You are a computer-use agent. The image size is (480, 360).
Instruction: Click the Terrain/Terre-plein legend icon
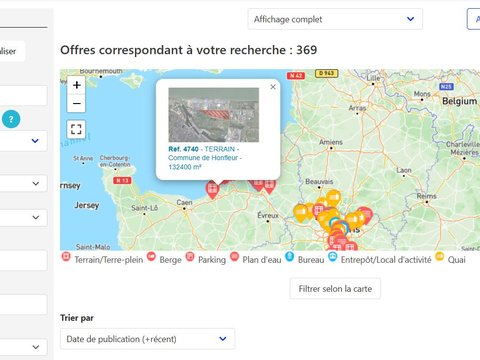pos(66,257)
